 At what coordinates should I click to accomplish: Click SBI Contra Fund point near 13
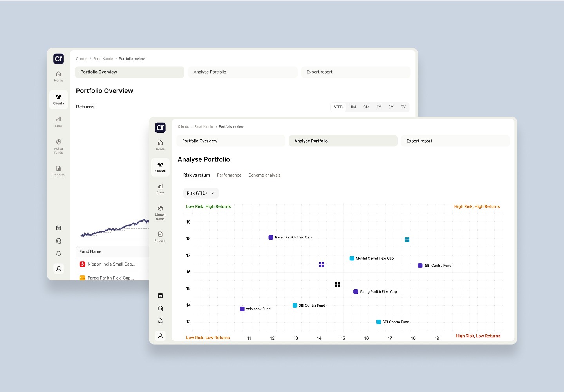[x=379, y=322]
